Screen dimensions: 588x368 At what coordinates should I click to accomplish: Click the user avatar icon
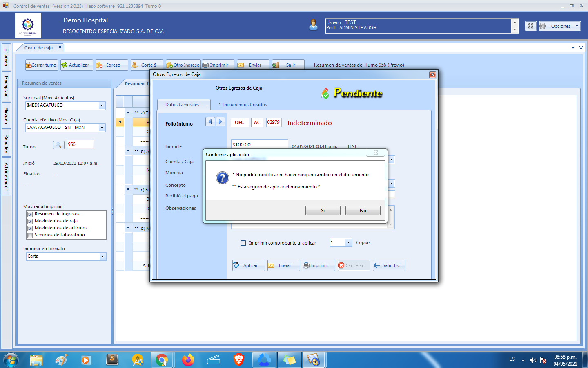point(313,25)
